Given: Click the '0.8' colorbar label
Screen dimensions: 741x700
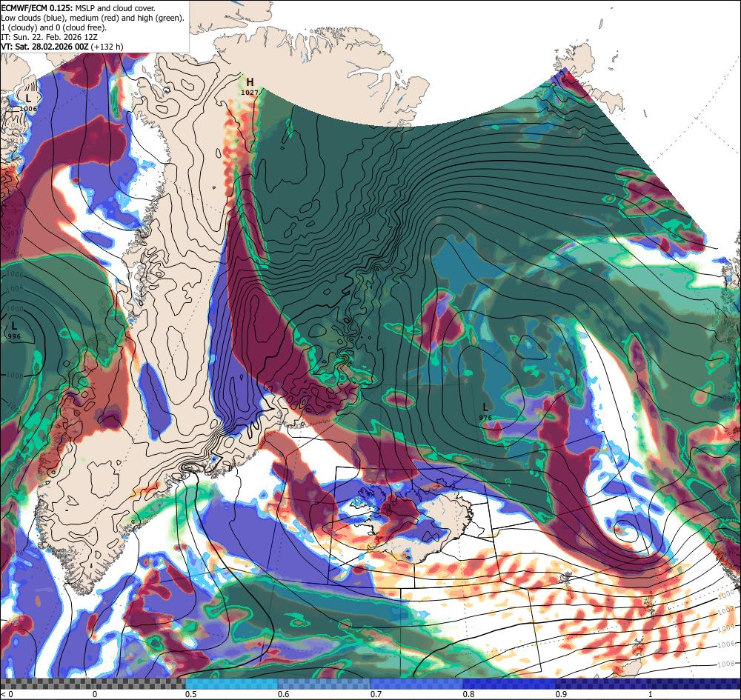Looking at the screenshot, I should pos(469,694).
